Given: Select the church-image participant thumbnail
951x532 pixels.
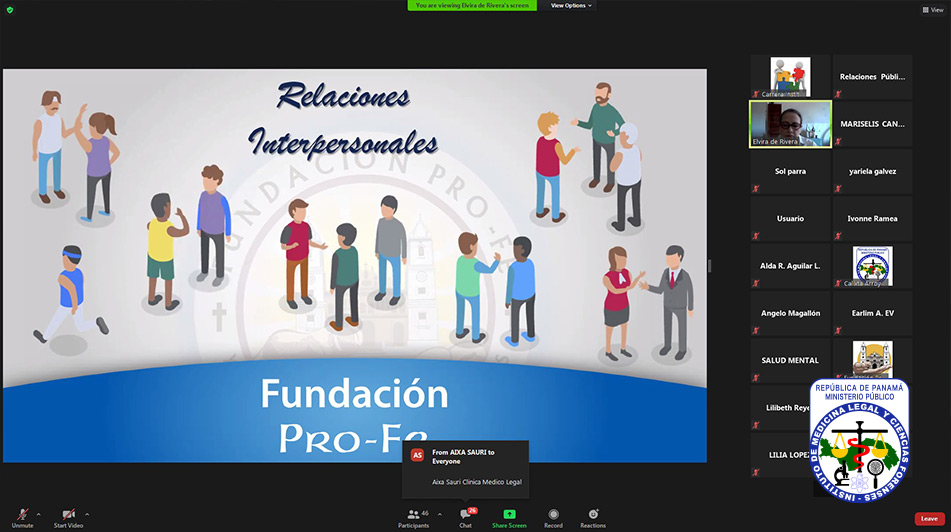Looking at the screenshot, I should click(872, 359).
